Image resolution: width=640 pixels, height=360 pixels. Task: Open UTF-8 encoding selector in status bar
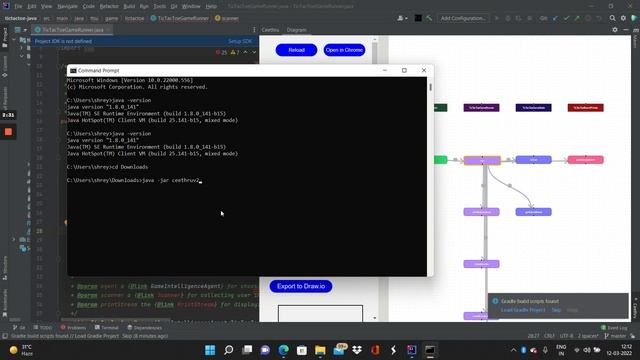click(x=566, y=336)
